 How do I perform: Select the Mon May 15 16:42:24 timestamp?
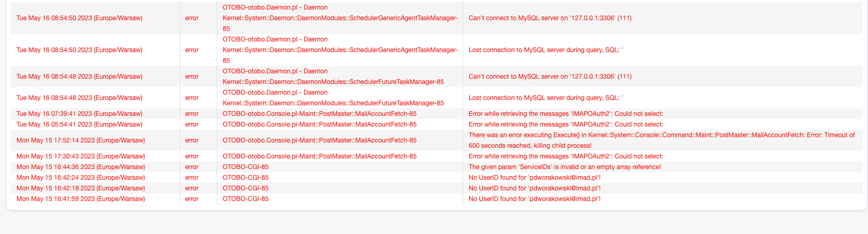80,178
